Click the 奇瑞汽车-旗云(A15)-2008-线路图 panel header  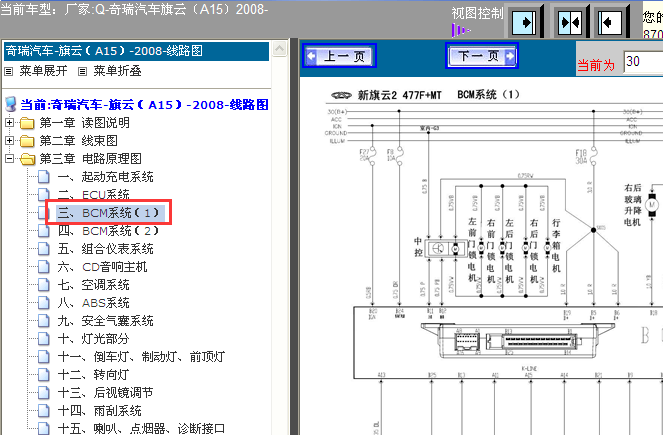136,51
